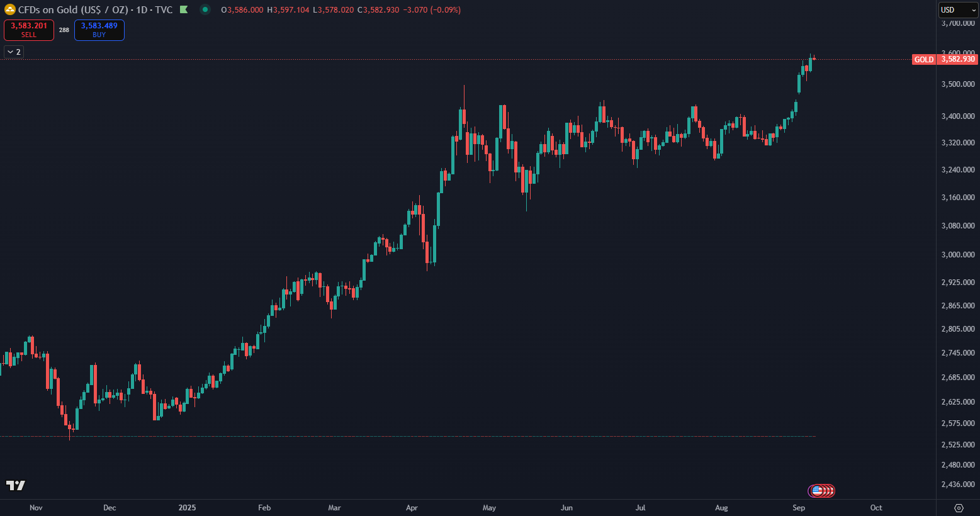Click the green market status dot
Viewport: 980px width, 516px height.
pos(205,9)
